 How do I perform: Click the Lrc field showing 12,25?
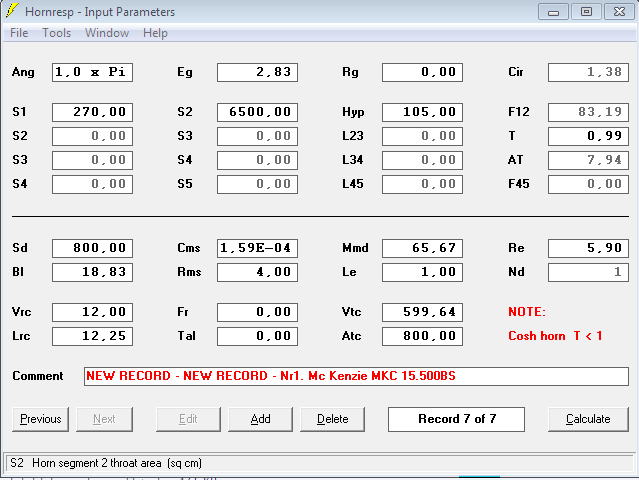coord(92,337)
